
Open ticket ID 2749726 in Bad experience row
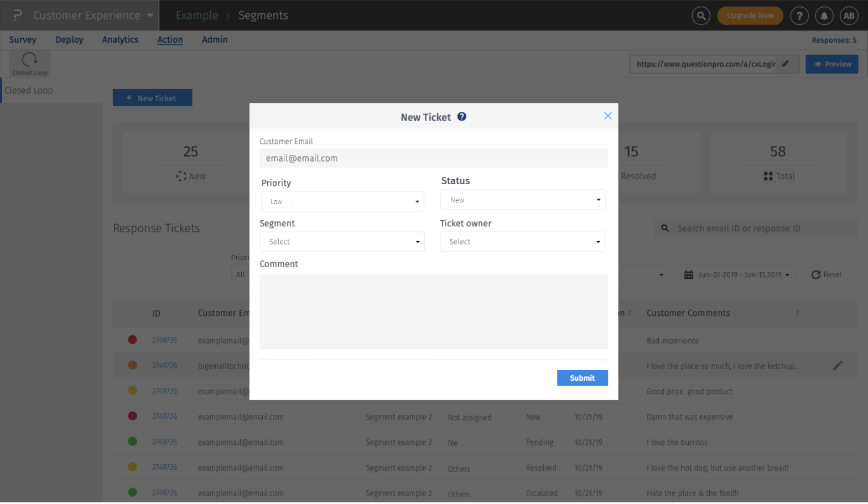click(165, 340)
